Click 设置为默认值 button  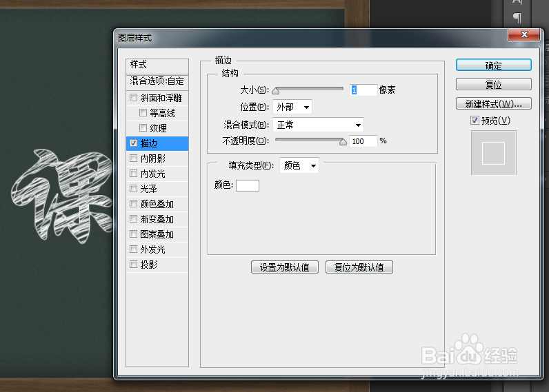coord(285,267)
